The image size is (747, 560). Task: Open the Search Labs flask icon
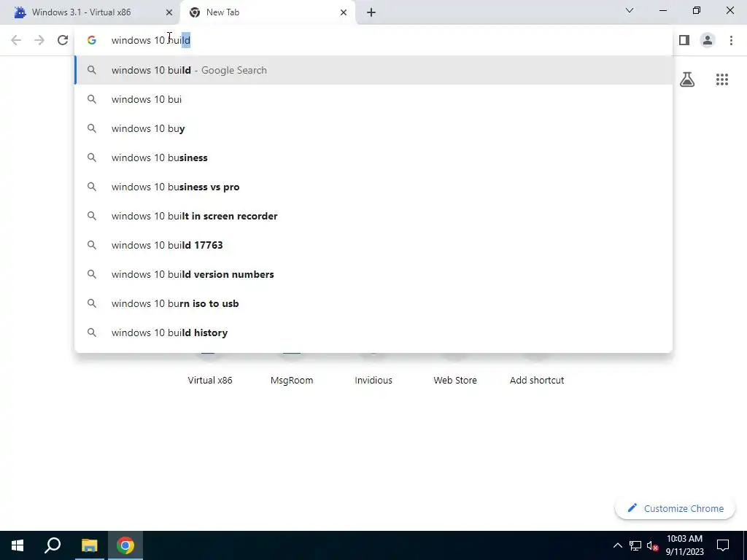[687, 79]
